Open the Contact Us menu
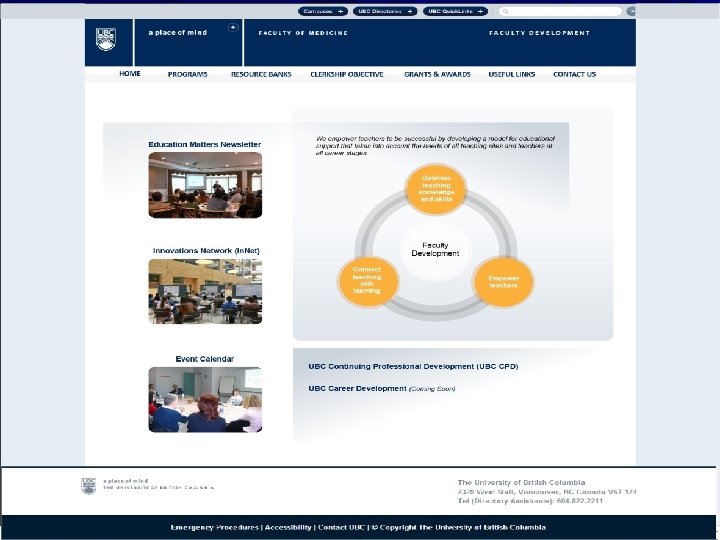Screen dimensions: 720x540 click(x=574, y=74)
